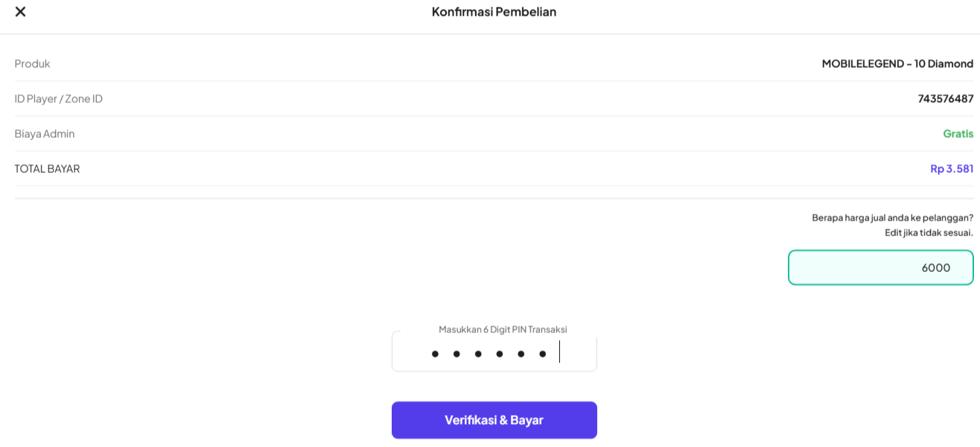Click the fourth masked PIN dot

500,354
